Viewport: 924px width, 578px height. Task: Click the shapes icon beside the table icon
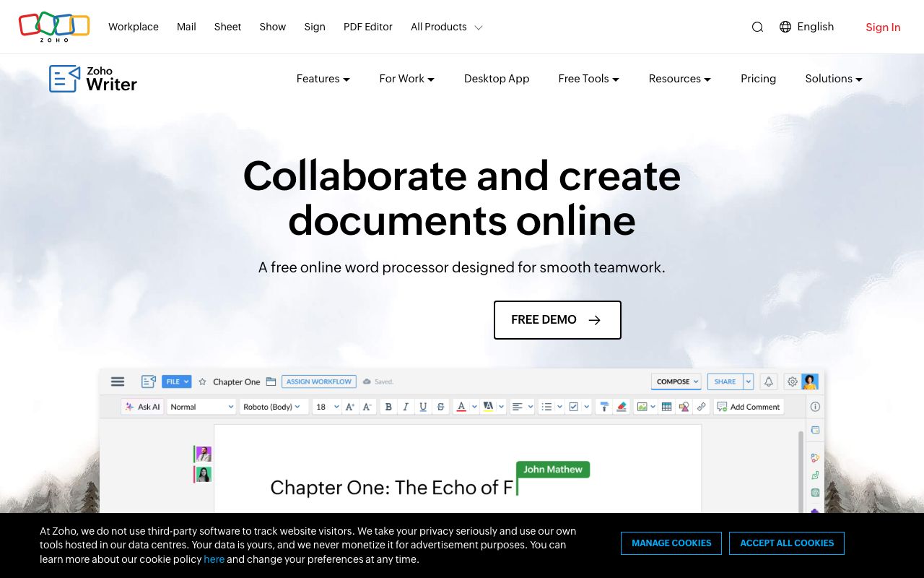(684, 407)
